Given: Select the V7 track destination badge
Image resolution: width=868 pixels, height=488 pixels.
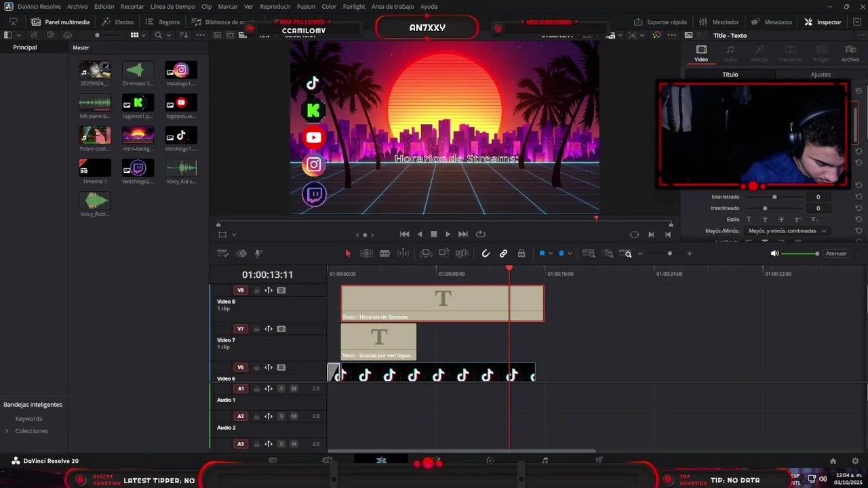Looking at the screenshot, I should pyautogui.click(x=240, y=329).
